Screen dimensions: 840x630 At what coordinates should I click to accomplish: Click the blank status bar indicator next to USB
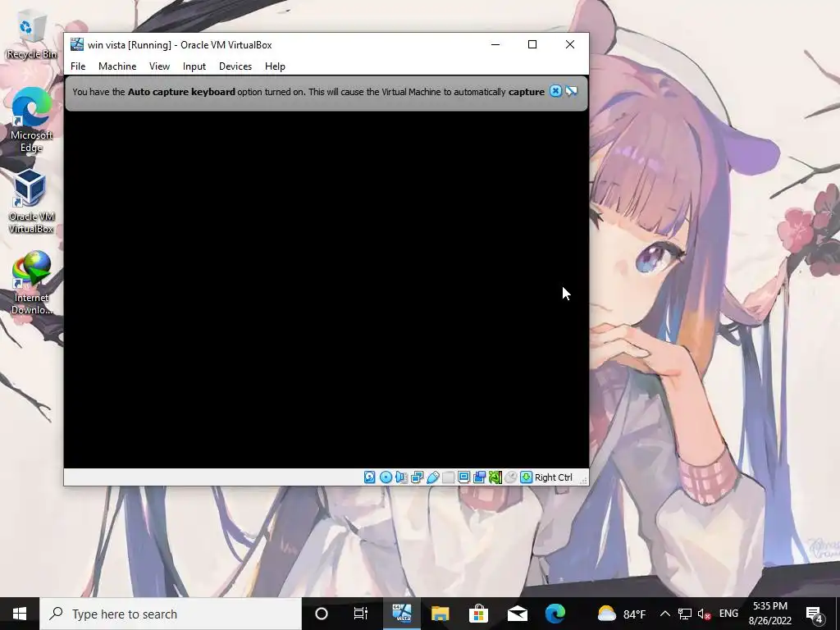coord(448,477)
